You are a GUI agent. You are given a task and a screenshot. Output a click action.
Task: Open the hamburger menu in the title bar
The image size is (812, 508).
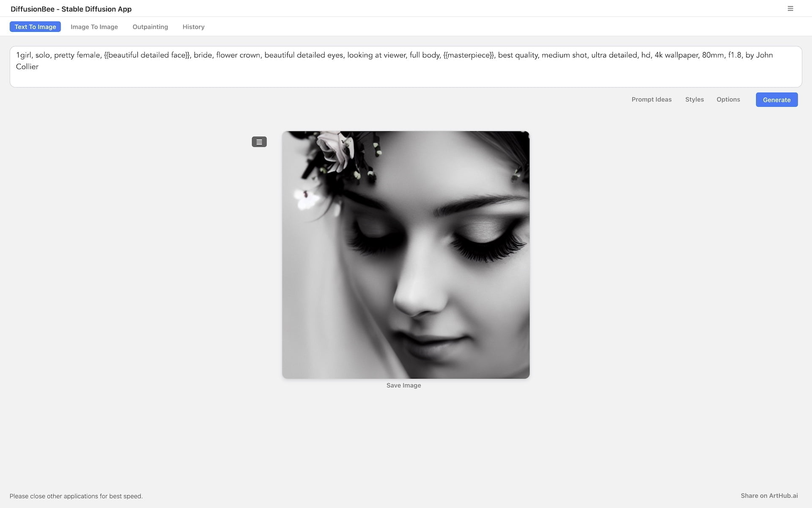[790, 8]
